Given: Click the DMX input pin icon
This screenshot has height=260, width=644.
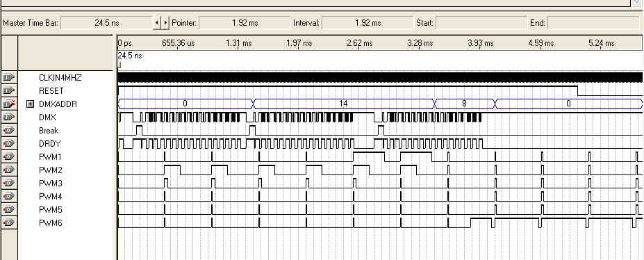Looking at the screenshot, I should (9, 117).
